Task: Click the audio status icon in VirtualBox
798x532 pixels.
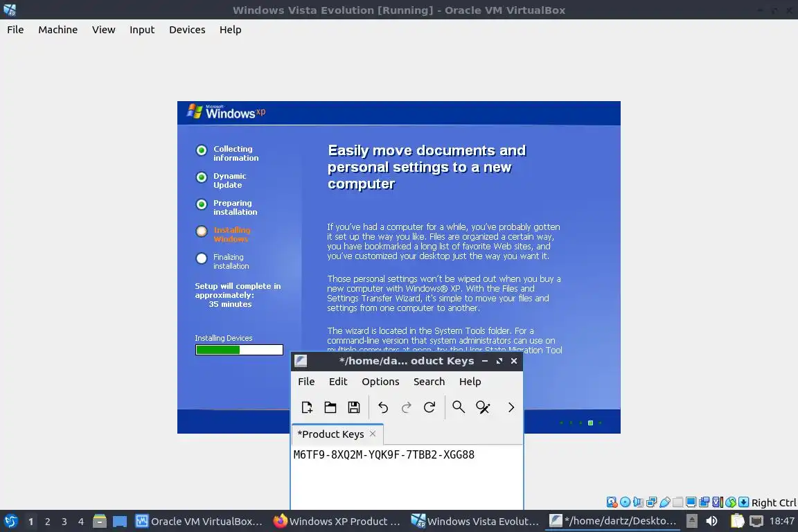Action: point(638,502)
